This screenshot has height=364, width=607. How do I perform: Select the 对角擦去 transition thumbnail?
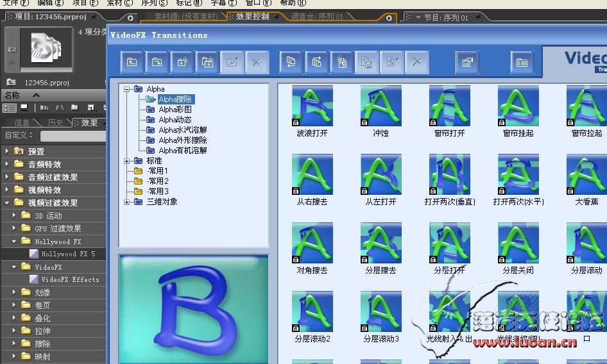(312, 242)
